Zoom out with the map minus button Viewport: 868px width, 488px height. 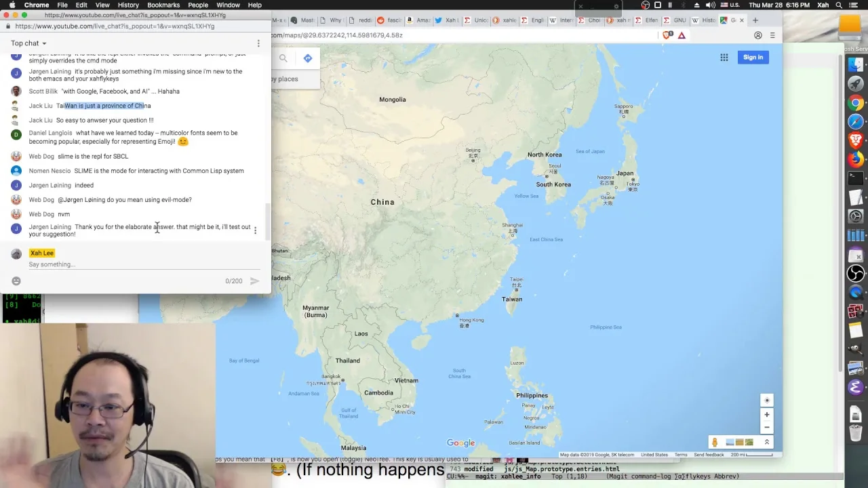(767, 428)
